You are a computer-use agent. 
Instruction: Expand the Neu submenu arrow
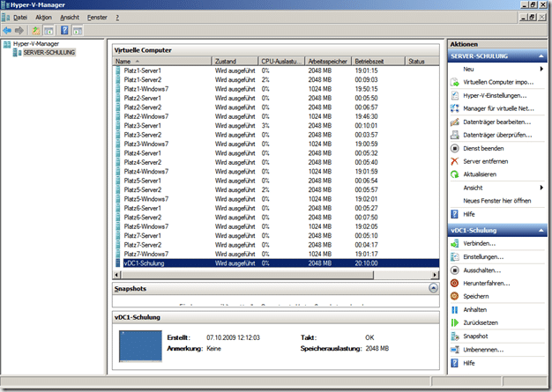[x=540, y=69]
